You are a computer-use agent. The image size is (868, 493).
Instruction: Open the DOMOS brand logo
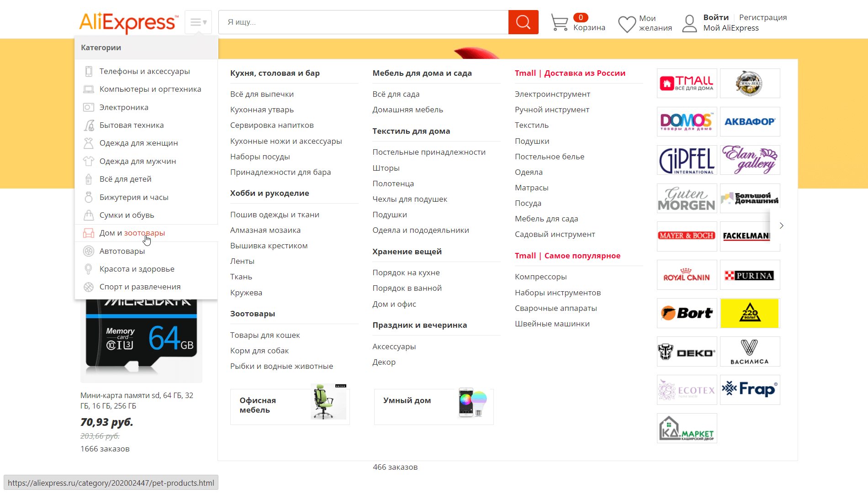[687, 121]
